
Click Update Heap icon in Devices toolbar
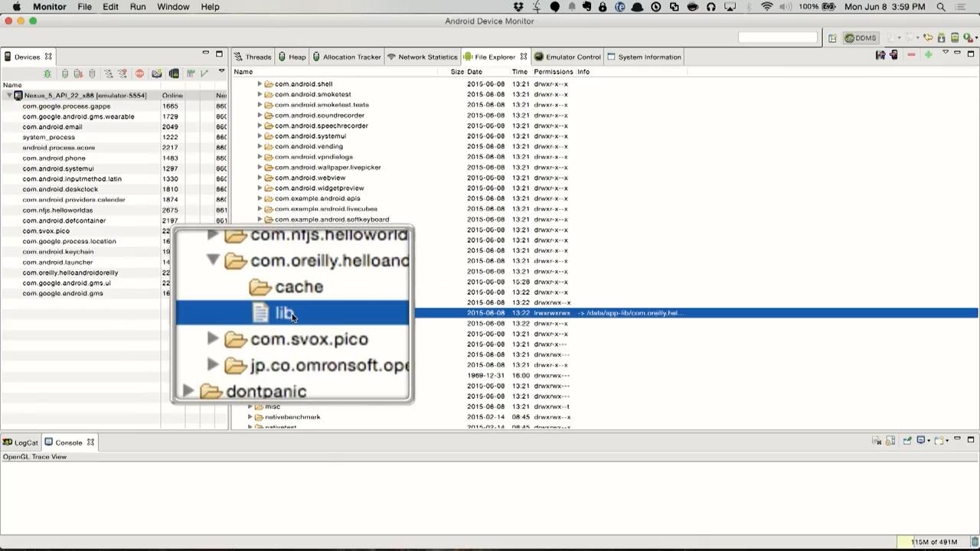coord(65,73)
